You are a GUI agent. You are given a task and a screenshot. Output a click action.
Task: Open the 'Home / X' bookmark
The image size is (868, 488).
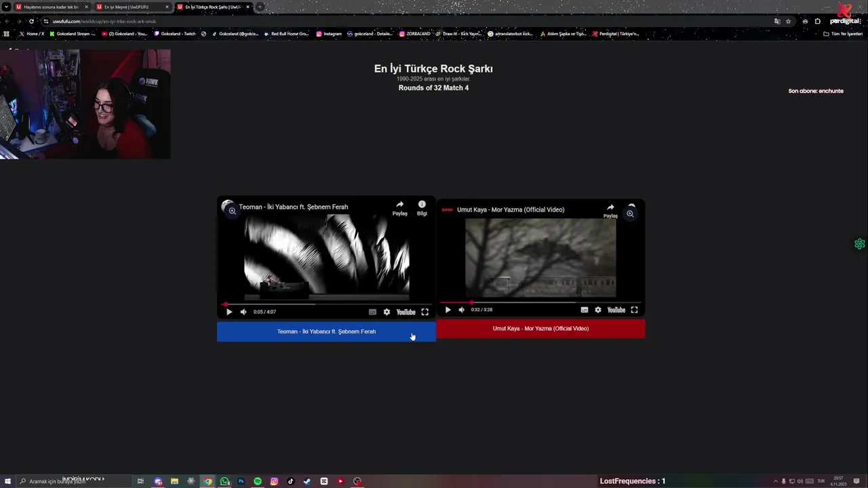32,33
